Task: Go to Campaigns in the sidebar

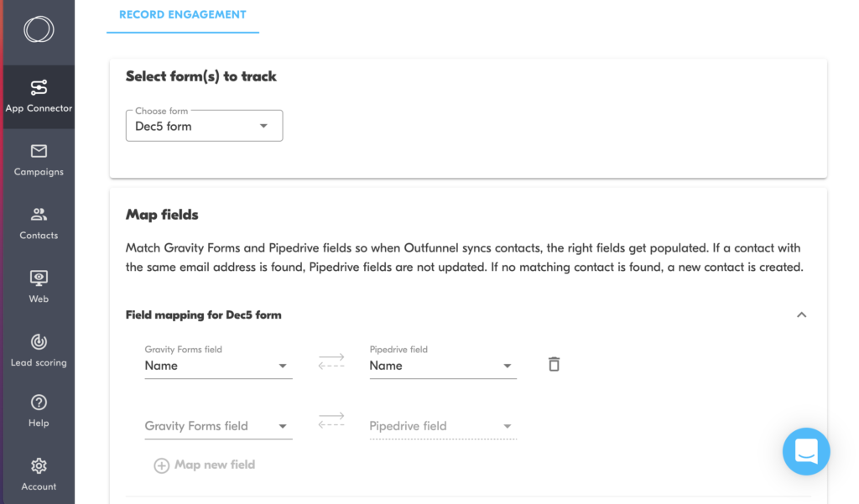Action: point(39,160)
